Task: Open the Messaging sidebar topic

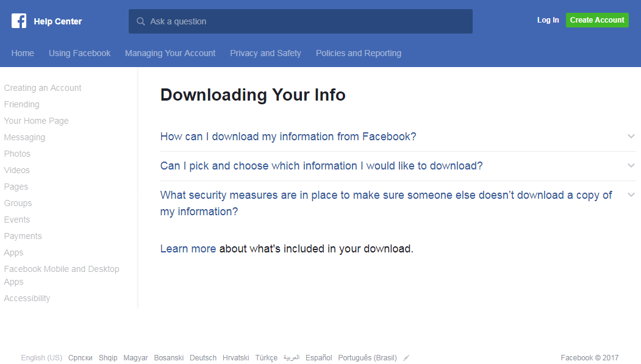Action: click(24, 137)
